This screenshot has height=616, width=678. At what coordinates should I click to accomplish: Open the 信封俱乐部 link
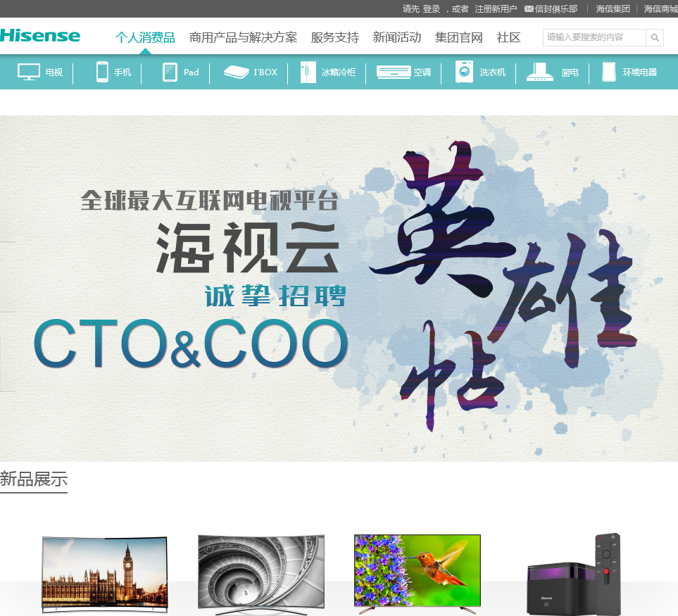coord(556,8)
